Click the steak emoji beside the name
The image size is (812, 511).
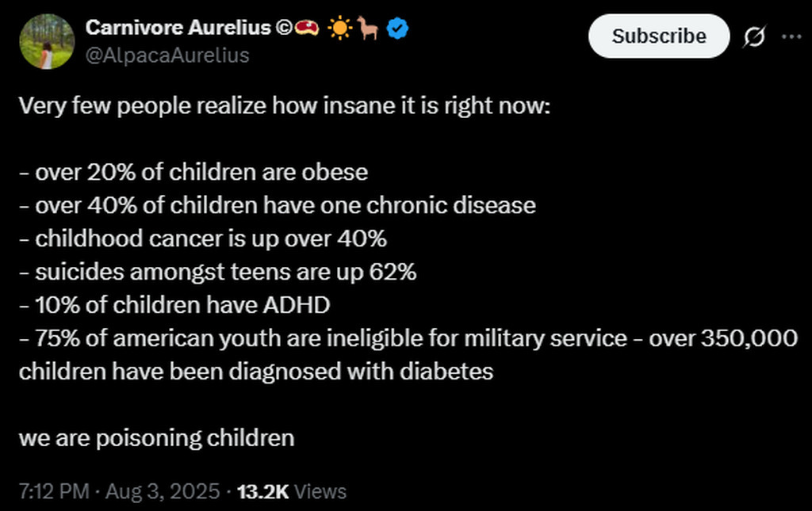coord(307,29)
